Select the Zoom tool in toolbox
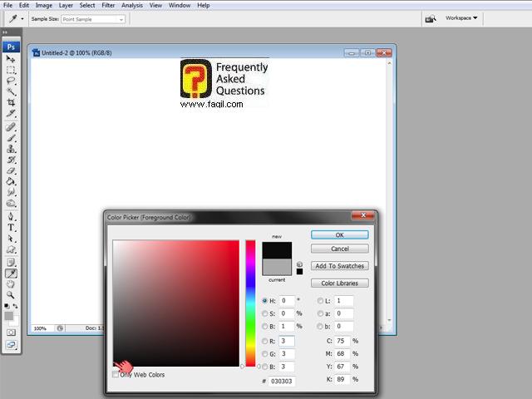The image size is (532, 399). 12,294
